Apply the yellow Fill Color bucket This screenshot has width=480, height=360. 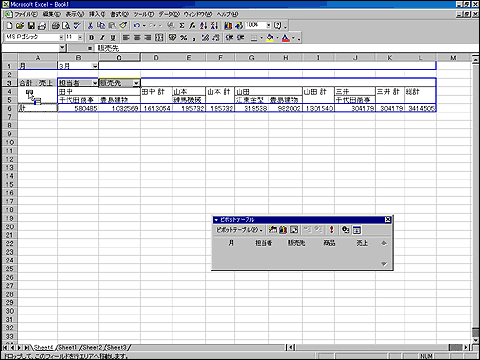tap(270, 38)
